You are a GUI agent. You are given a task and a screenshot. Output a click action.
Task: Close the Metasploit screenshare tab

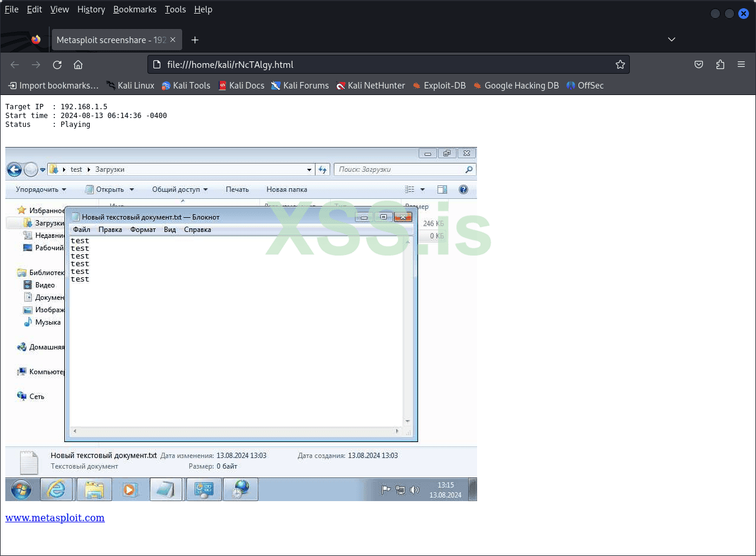(x=173, y=40)
